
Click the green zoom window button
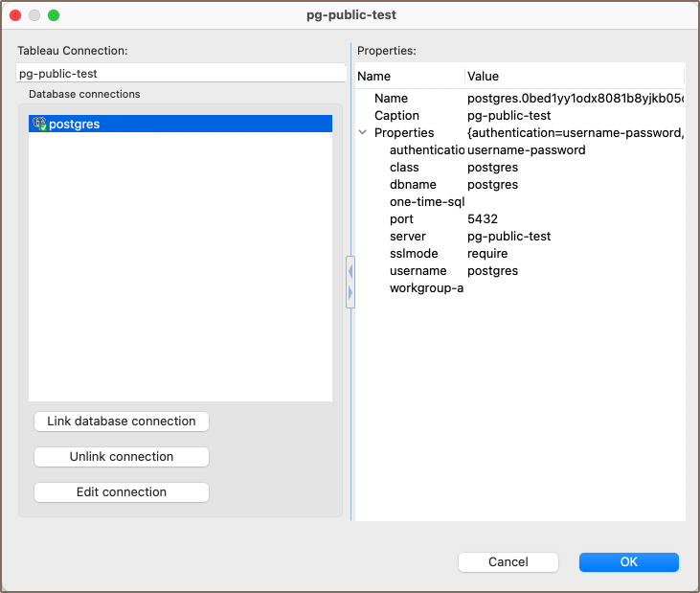click(54, 15)
